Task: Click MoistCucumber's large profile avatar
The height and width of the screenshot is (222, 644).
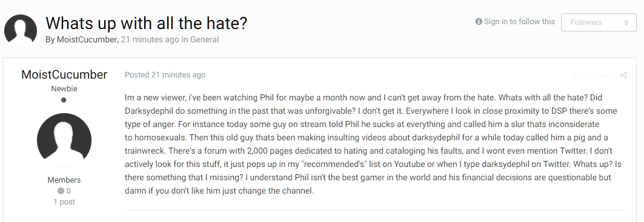Action: click(64, 140)
